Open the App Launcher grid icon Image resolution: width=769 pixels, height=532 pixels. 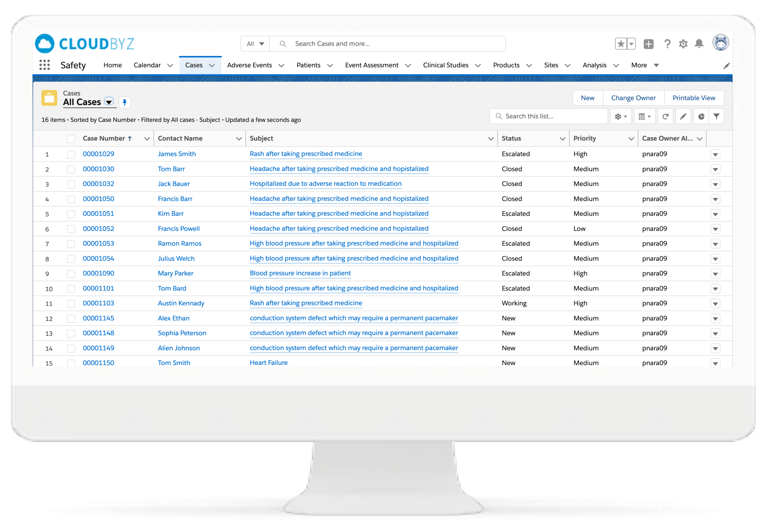44,65
